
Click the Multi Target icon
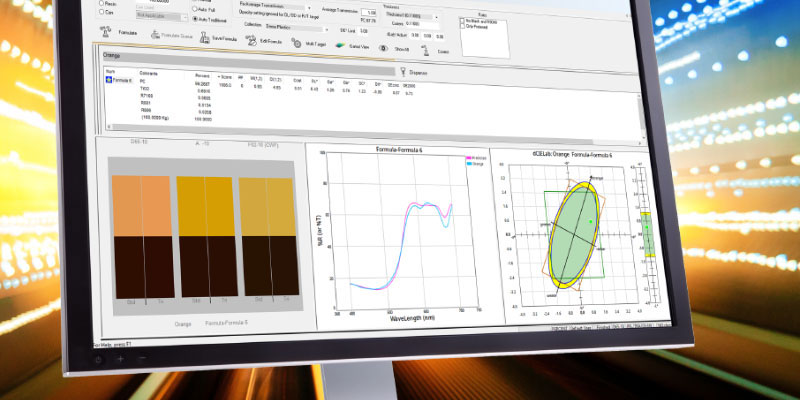tap(296, 43)
